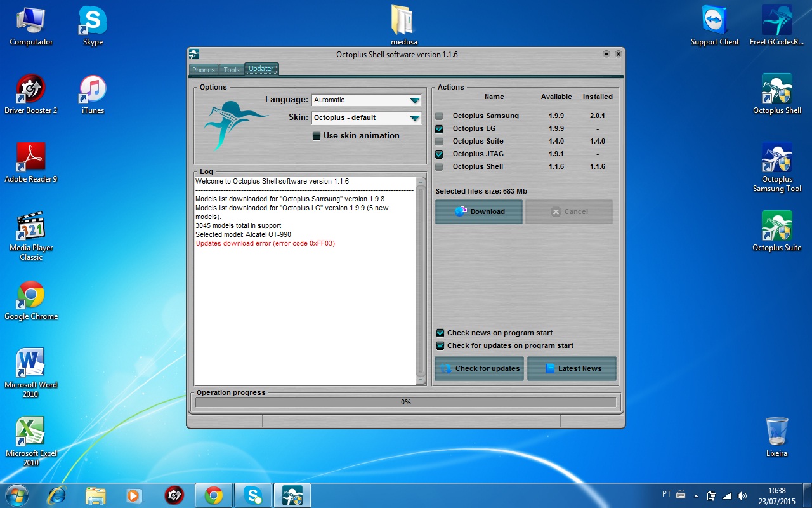Click the network signal tray icon

pyautogui.click(x=727, y=495)
